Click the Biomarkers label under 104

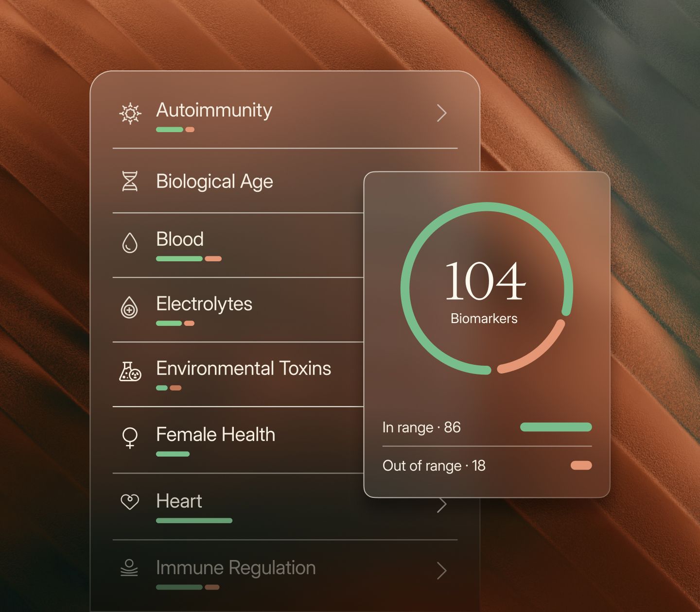coord(484,319)
